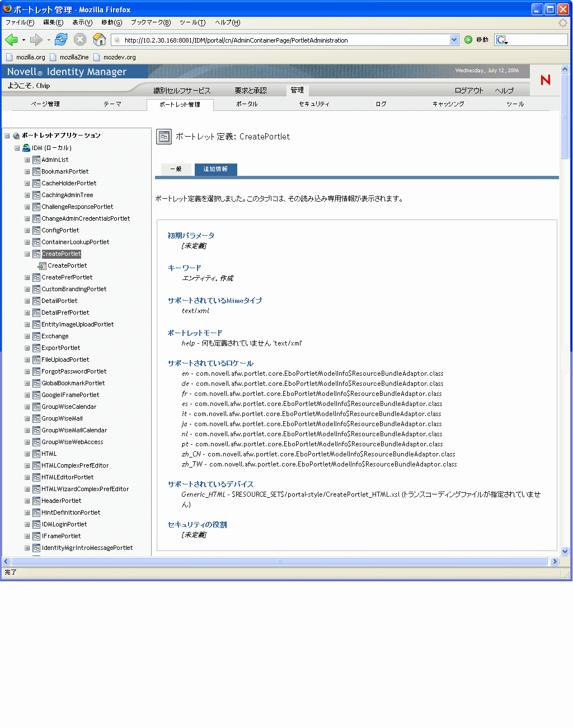Screen dimensions: 573x728
Task: Switch to the 一般 tab
Action: click(x=176, y=169)
